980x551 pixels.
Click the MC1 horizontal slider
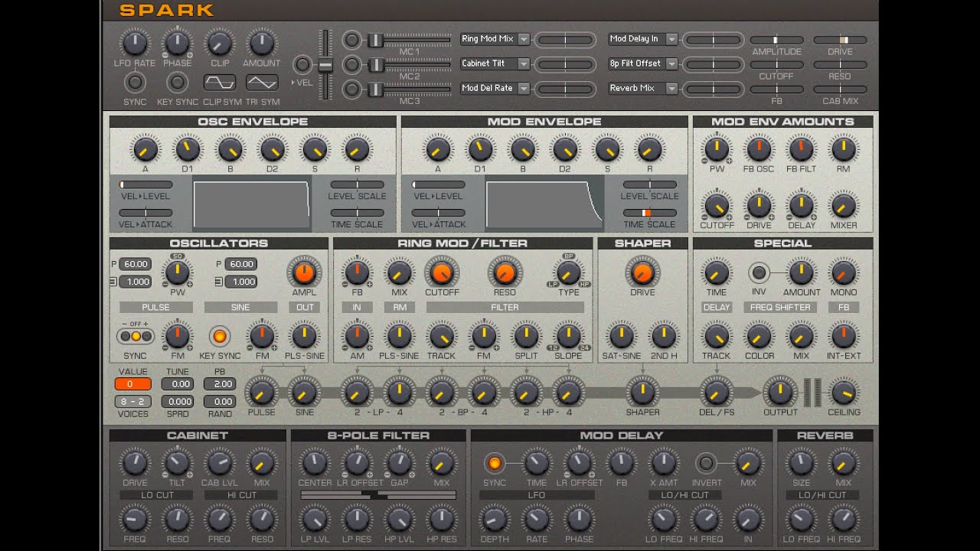[x=409, y=40]
